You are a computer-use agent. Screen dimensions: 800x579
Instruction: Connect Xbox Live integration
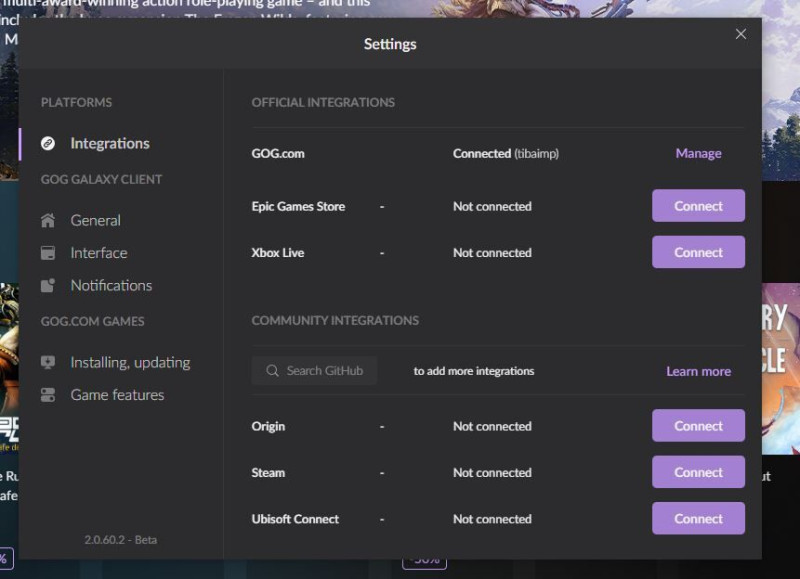[698, 252]
